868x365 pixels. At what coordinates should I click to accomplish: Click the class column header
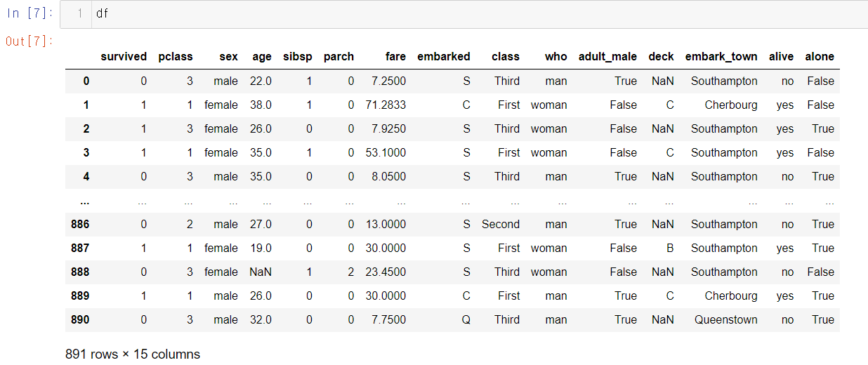(506, 57)
